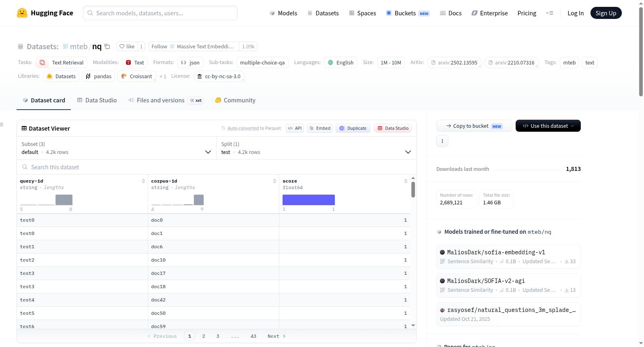Click the Log In link
Screen dimensions: 644x347
(x=576, y=13)
